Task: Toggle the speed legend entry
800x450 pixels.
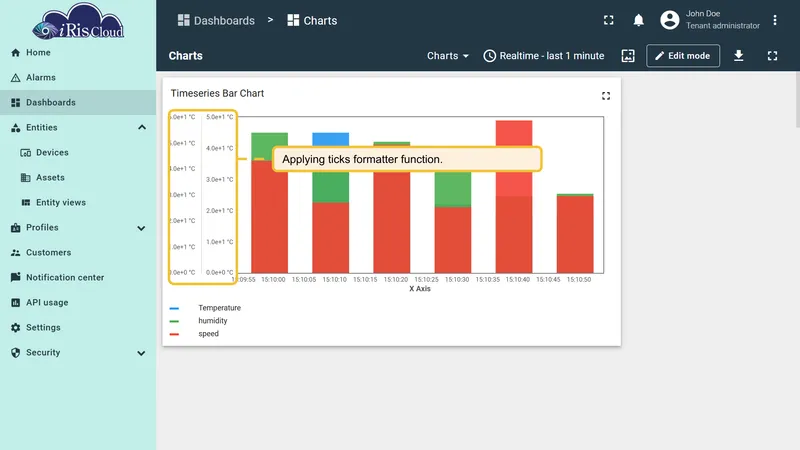Action: pos(208,334)
